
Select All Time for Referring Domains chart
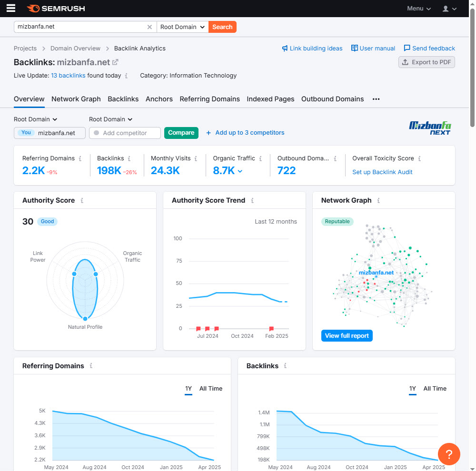click(x=211, y=389)
